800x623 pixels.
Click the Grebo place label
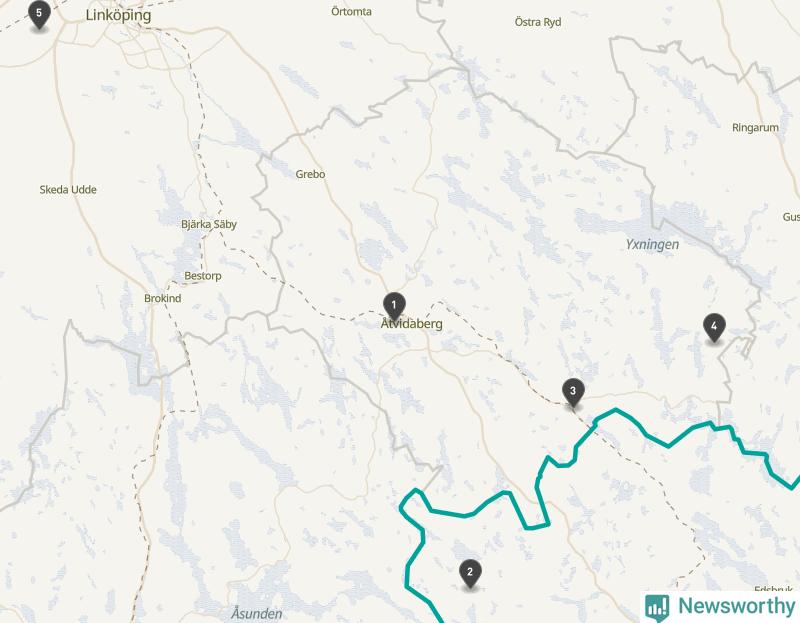tap(310, 175)
